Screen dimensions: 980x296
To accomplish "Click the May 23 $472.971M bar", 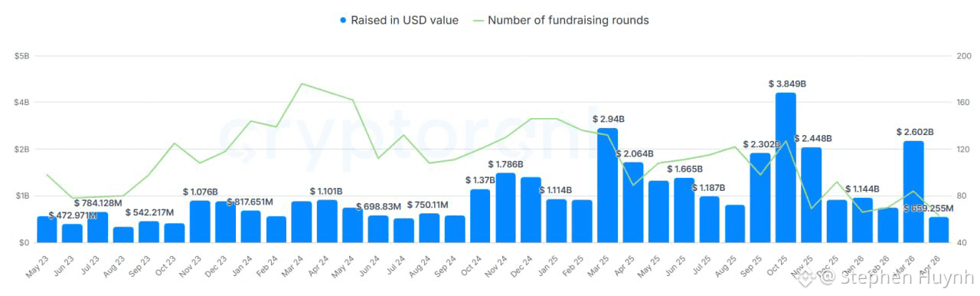I will [x=47, y=230].
